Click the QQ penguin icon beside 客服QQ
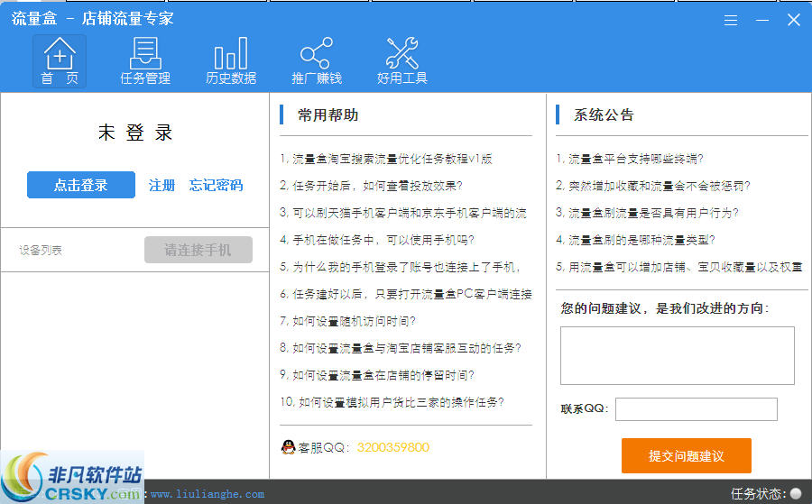812x504 pixels. [288, 447]
